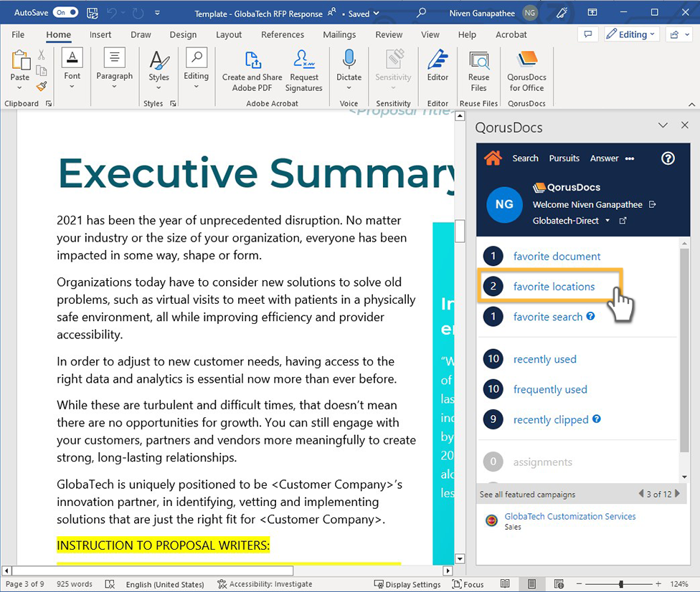Click sign out icon next to Welcome
Viewport: 700px width, 592px height.
coord(652,204)
